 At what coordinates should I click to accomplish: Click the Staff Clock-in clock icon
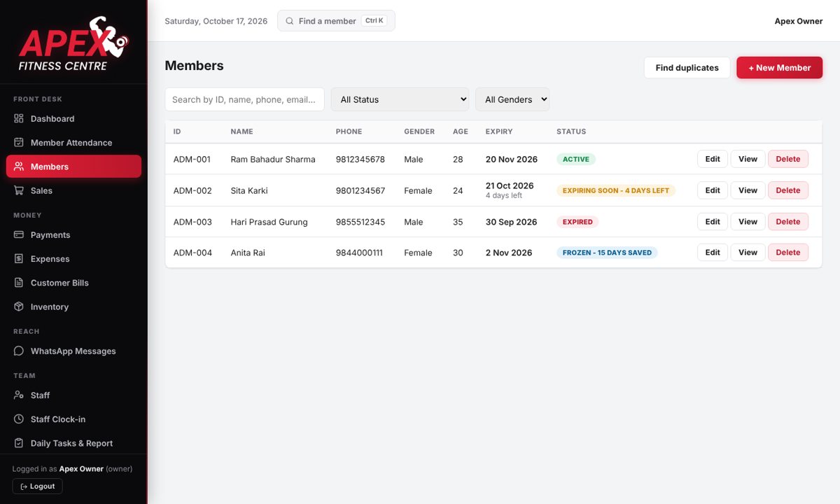coord(19,419)
